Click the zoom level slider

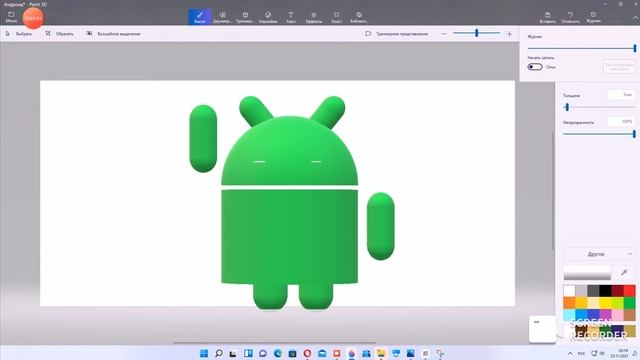pos(476,33)
